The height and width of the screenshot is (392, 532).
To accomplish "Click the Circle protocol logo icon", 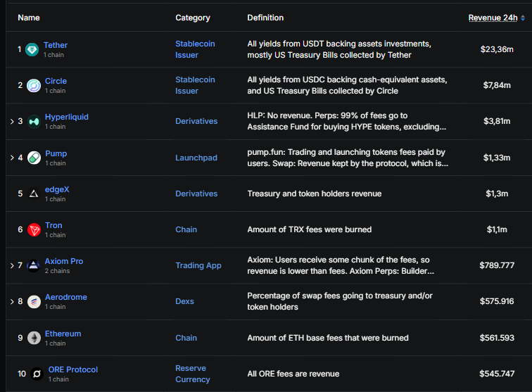I will point(34,86).
